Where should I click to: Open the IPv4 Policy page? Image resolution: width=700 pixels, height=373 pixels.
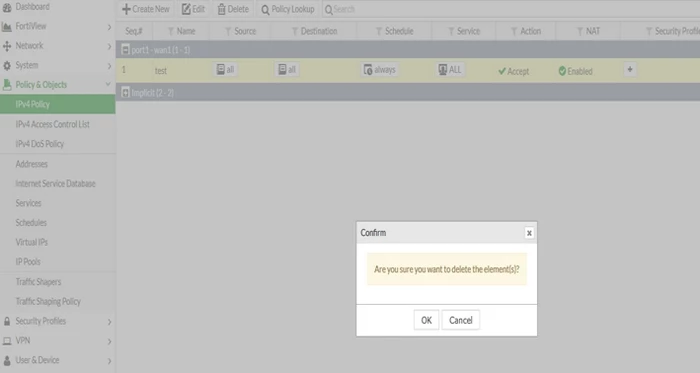pyautogui.click(x=58, y=104)
